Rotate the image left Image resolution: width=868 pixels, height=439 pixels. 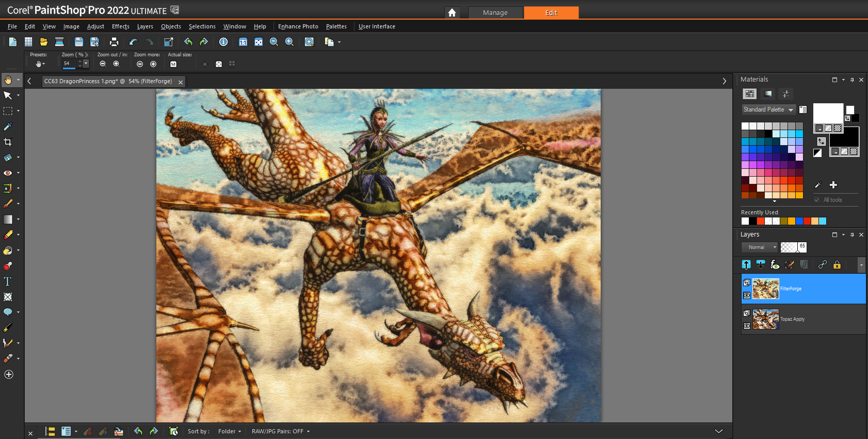(x=188, y=42)
